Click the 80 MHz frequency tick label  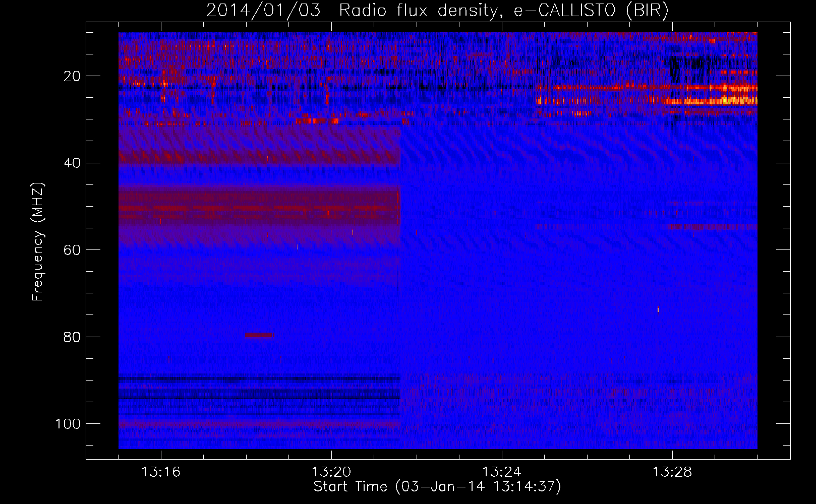click(x=72, y=337)
